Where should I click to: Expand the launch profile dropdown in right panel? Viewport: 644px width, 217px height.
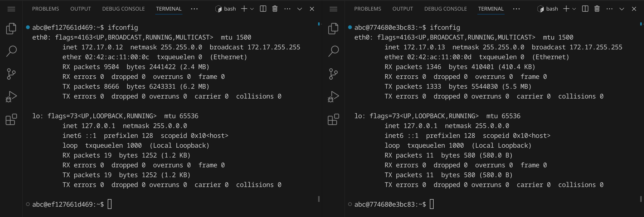click(x=574, y=9)
